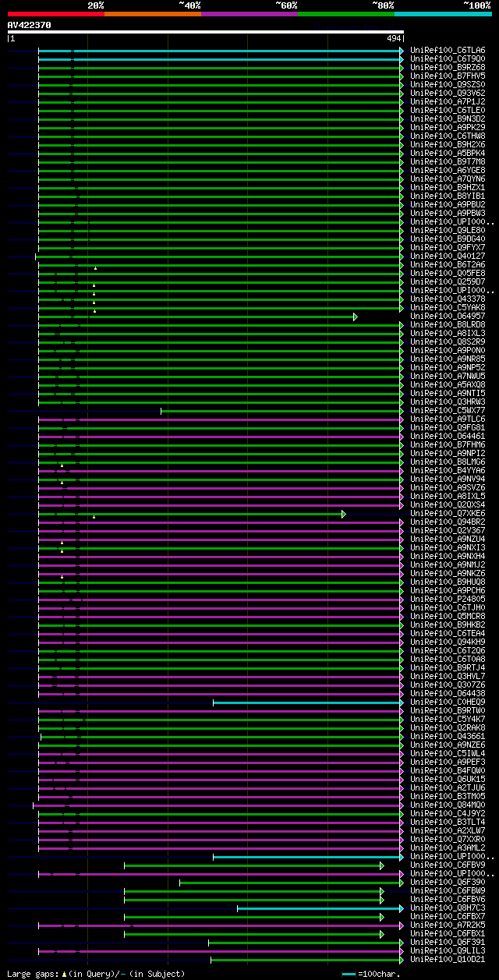499x980 pixels.
Task: Click label UniRef100_Q10D21
Action: click(x=448, y=960)
